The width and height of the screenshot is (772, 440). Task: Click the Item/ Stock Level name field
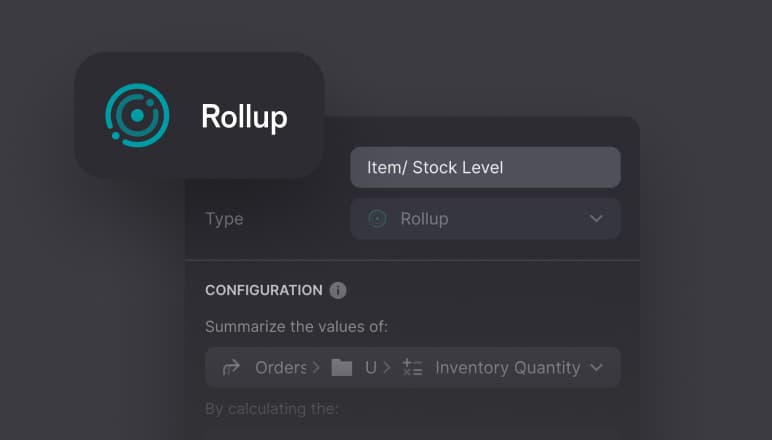485,168
